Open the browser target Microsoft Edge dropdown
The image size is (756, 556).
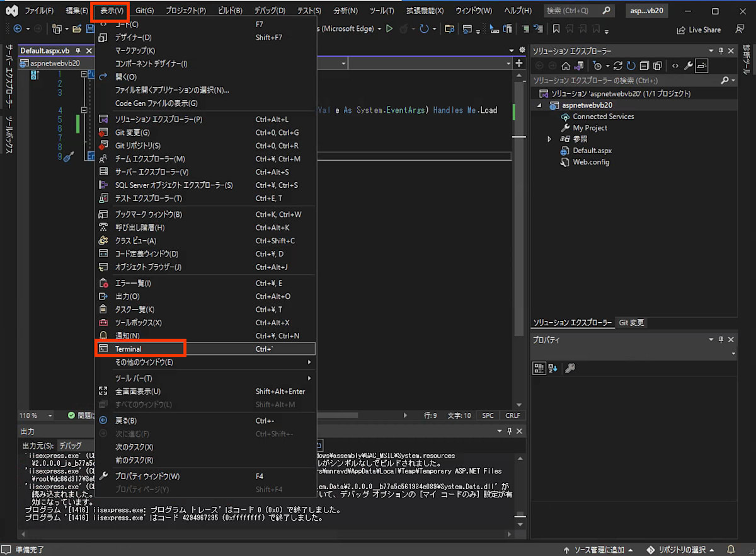380,29
